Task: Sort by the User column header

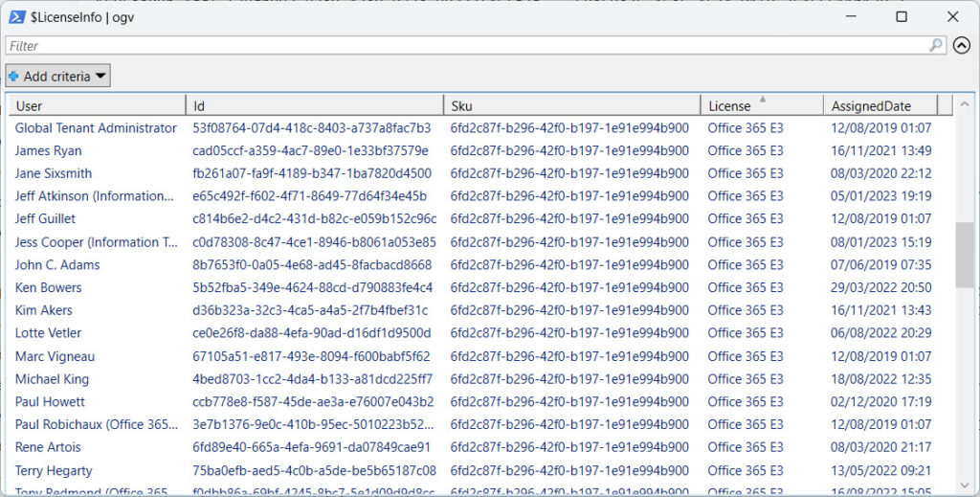Action: 97,105
